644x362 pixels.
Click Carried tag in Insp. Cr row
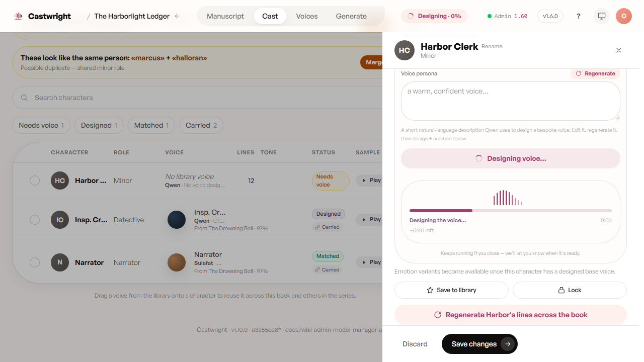328,227
